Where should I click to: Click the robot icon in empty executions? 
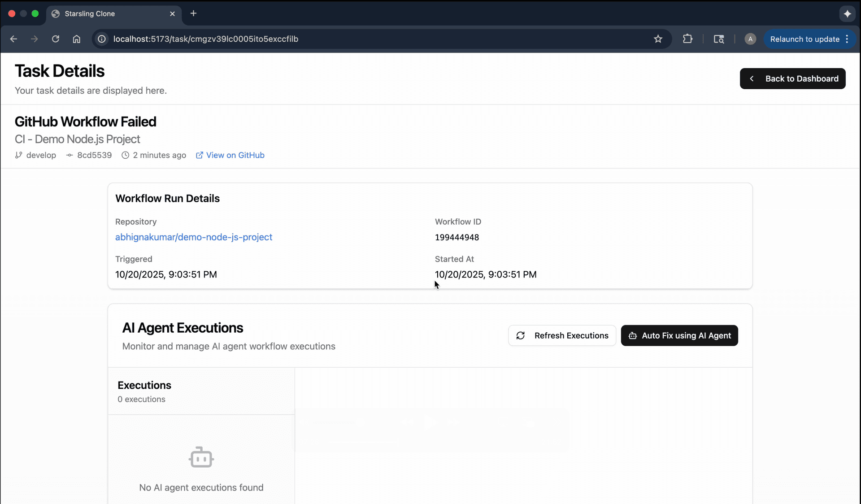pos(201,457)
